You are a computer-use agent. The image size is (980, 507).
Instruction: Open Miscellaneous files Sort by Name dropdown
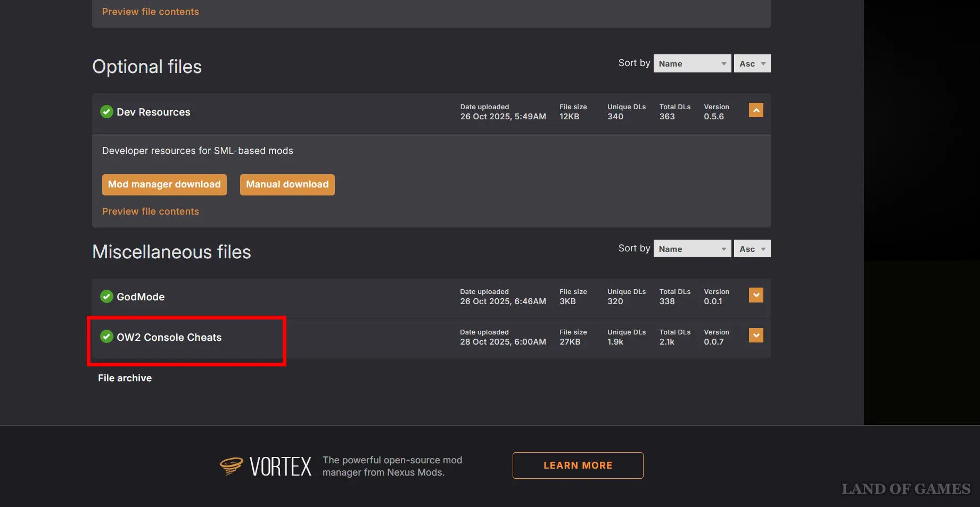pyautogui.click(x=692, y=249)
